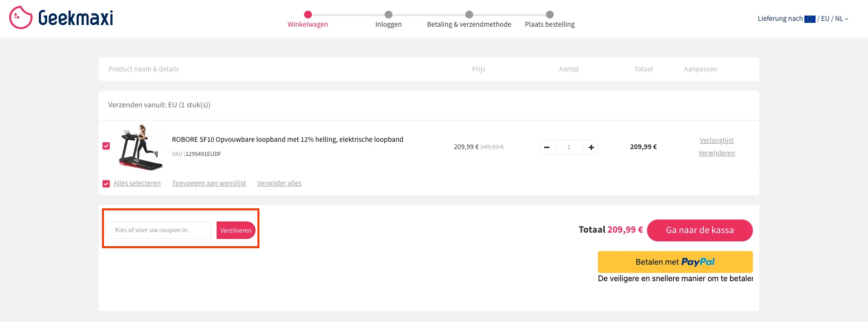Click the Geekmaxi logo
The height and width of the screenshot is (322, 868).
pos(61,18)
